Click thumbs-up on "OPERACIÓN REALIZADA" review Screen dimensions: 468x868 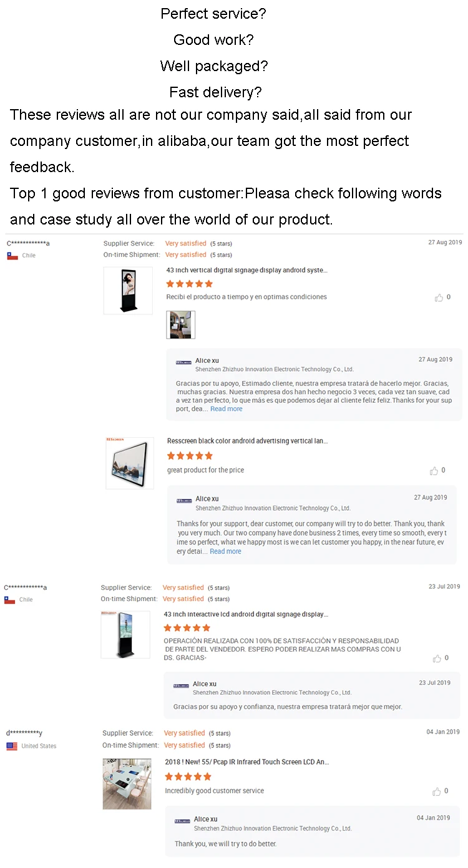click(x=437, y=658)
